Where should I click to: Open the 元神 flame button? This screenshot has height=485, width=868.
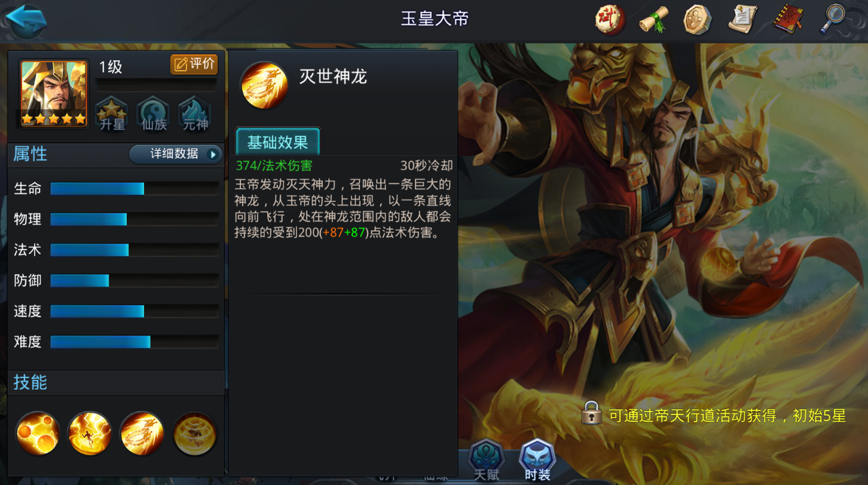point(195,113)
